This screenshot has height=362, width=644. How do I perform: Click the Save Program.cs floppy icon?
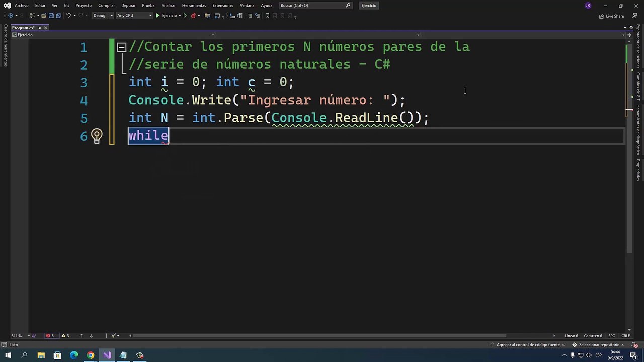[x=51, y=16]
